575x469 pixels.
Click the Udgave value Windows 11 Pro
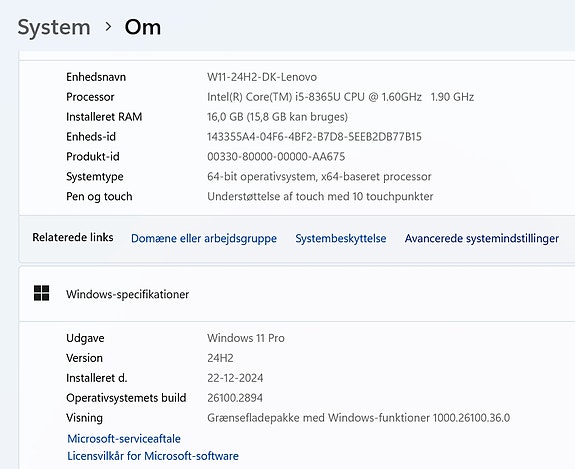tap(246, 338)
